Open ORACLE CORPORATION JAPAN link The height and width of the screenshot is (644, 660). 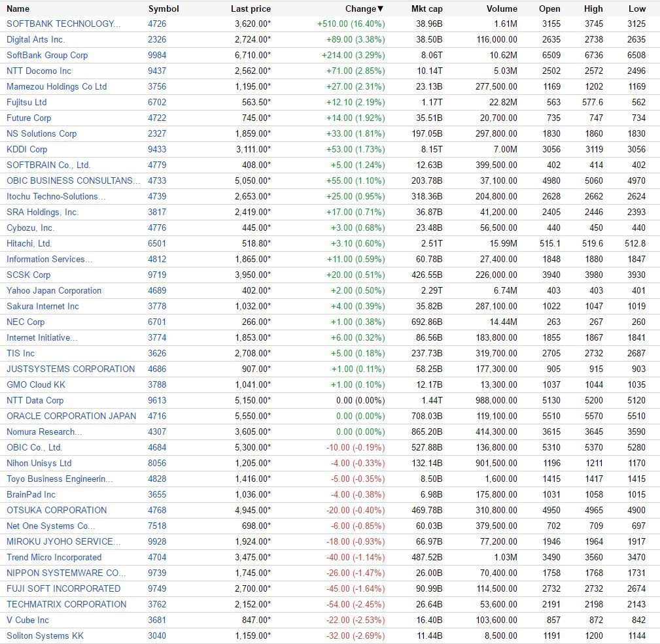tap(71, 416)
